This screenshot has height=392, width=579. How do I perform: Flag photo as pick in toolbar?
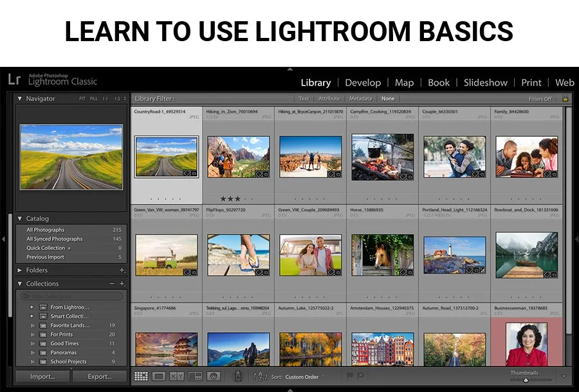coord(350,376)
